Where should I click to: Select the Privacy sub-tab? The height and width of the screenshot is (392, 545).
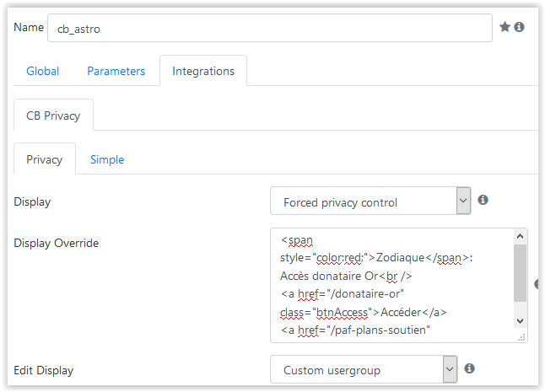coord(45,159)
